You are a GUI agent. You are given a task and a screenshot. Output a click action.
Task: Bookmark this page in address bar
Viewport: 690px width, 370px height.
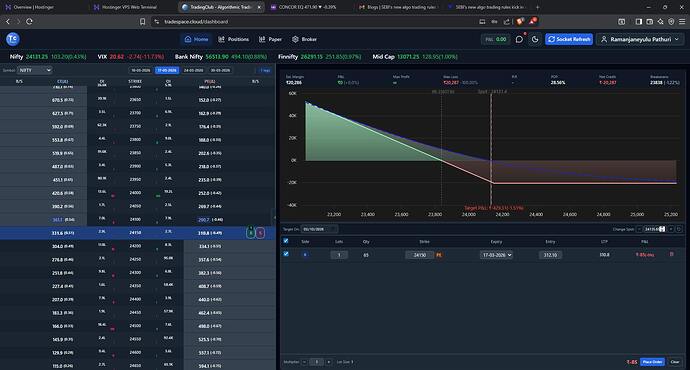pos(142,21)
